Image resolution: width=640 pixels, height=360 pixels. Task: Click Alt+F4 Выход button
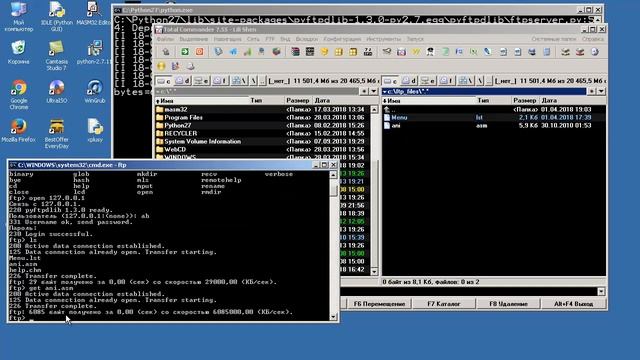pyautogui.click(x=573, y=304)
